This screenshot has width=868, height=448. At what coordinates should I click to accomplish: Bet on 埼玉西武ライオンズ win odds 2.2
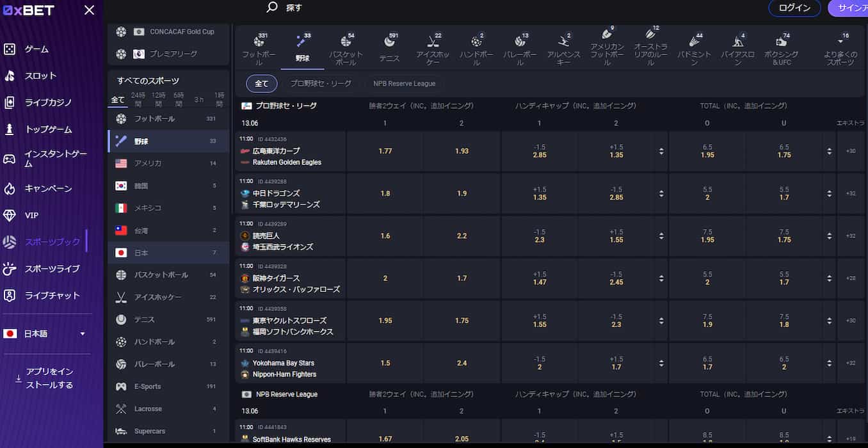[x=462, y=236]
